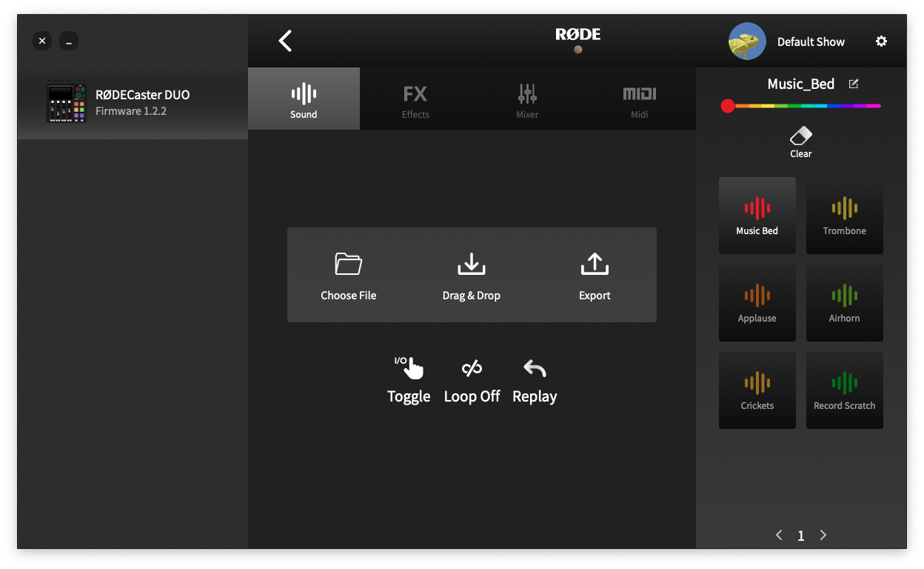
Task: Click the red handle on the color slider
Action: point(728,106)
